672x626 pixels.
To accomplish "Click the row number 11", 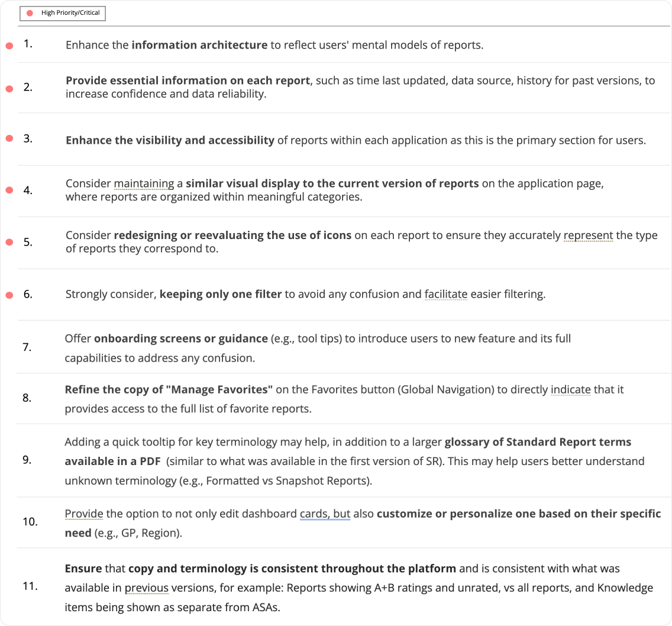I will 29,586.
